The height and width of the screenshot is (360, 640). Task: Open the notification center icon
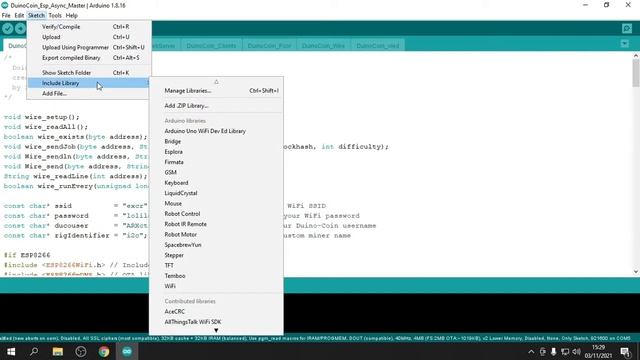pos(625,351)
